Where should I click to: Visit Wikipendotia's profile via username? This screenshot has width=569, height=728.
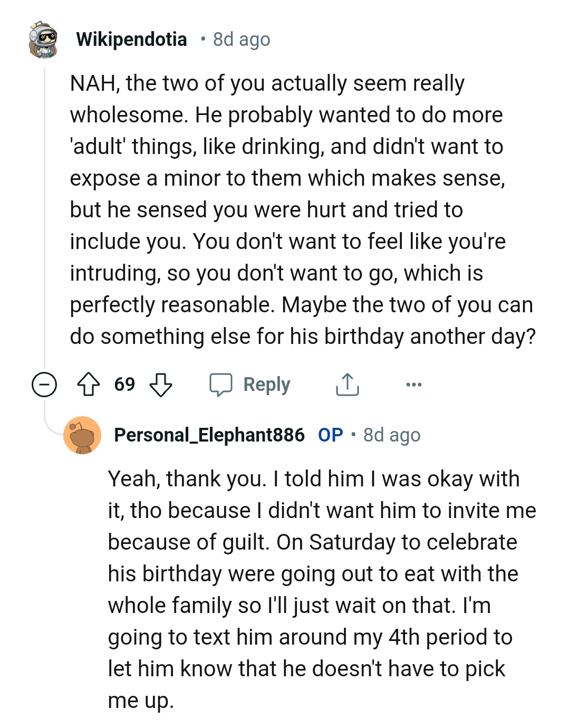tap(131, 40)
